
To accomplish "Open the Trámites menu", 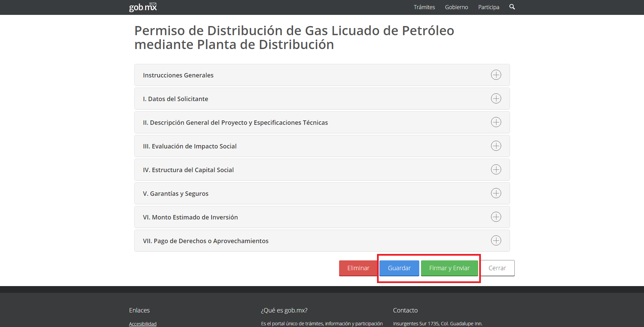I will pos(424,7).
